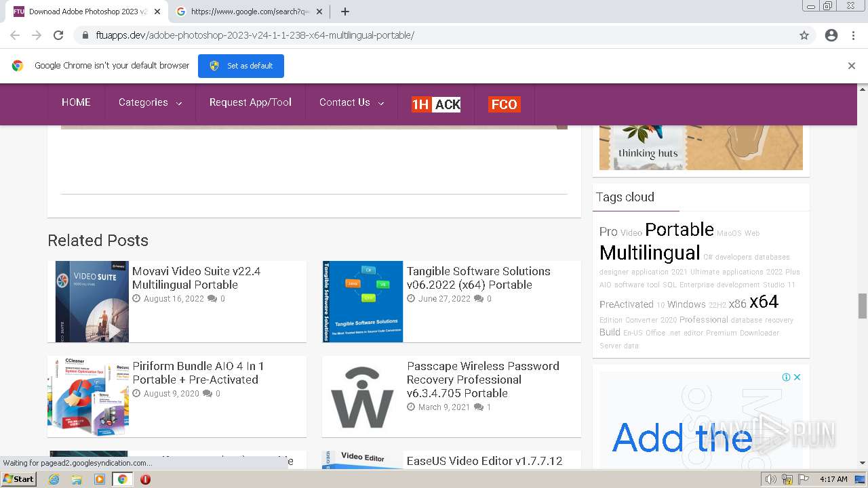868x488 pixels.
Task: Close the Download Adobe Photoshop 2023 tab
Action: [x=157, y=12]
